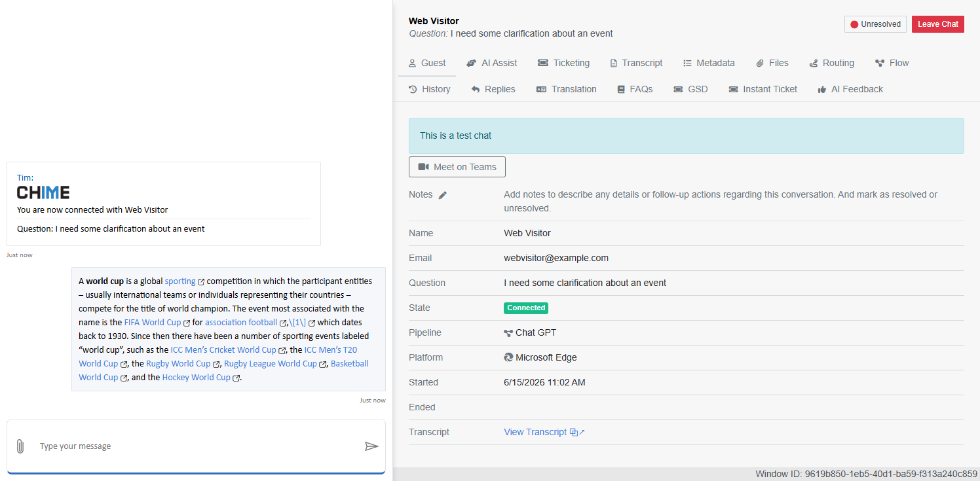Switch to the Translation tab
The height and width of the screenshot is (481, 980).
[567, 89]
